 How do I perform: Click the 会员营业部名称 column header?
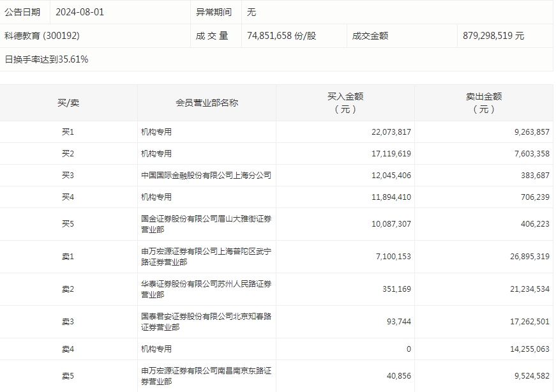click(207, 103)
